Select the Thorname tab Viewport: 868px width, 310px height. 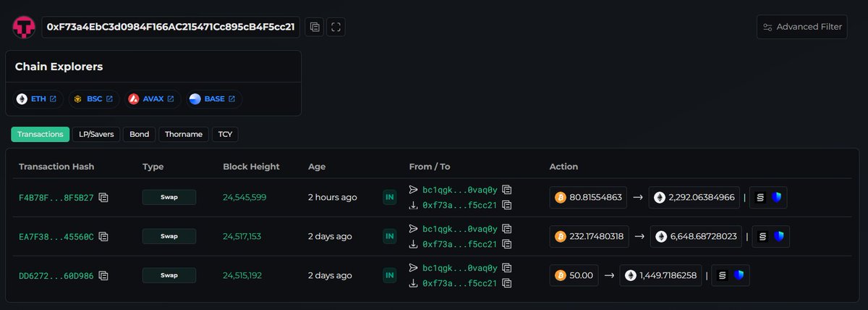tap(184, 134)
